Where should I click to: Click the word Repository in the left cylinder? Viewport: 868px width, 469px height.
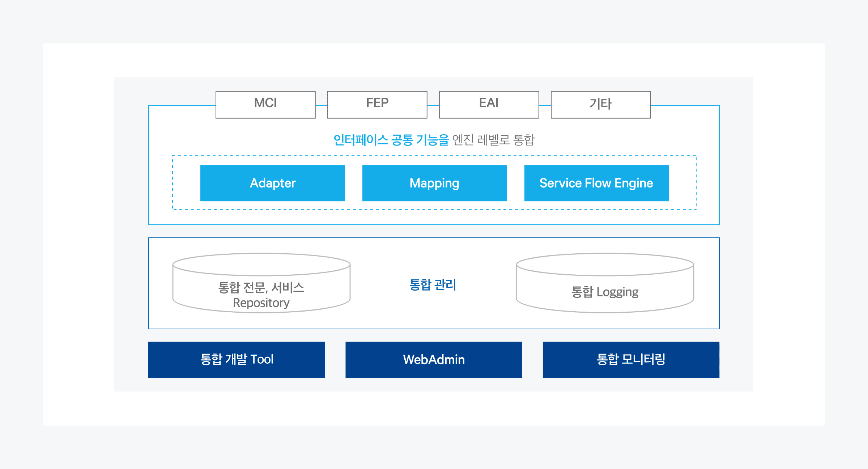(261, 303)
